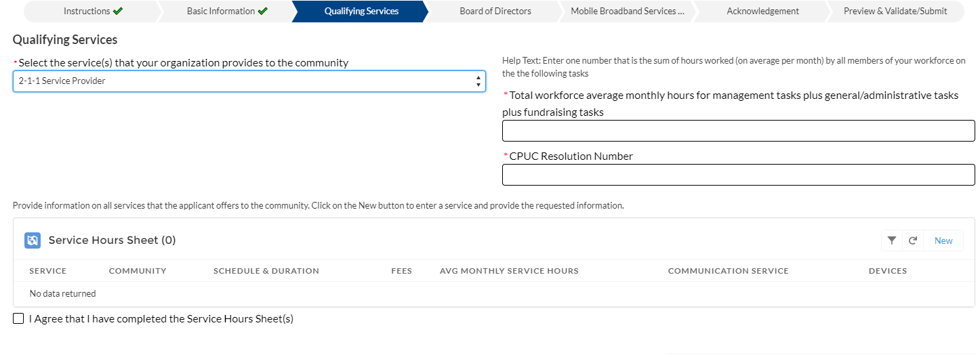
Task: Refresh the Service Hours Sheet list
Action: point(913,240)
